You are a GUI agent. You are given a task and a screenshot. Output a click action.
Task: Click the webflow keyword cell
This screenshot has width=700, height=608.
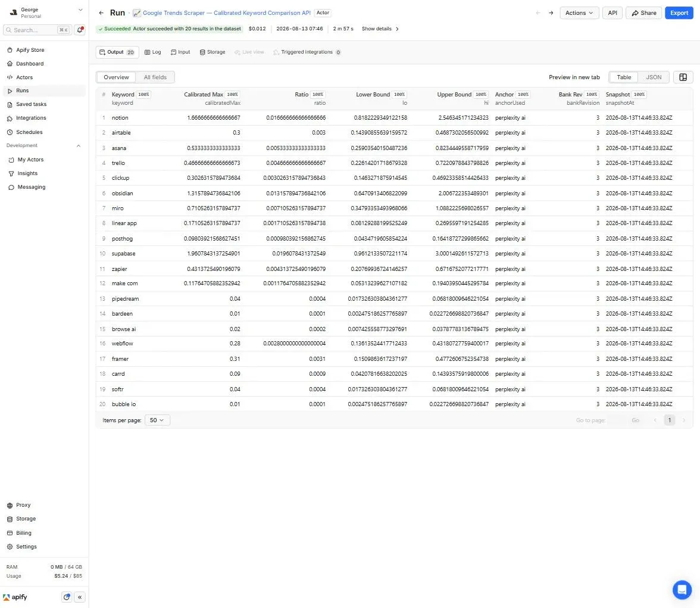click(123, 344)
